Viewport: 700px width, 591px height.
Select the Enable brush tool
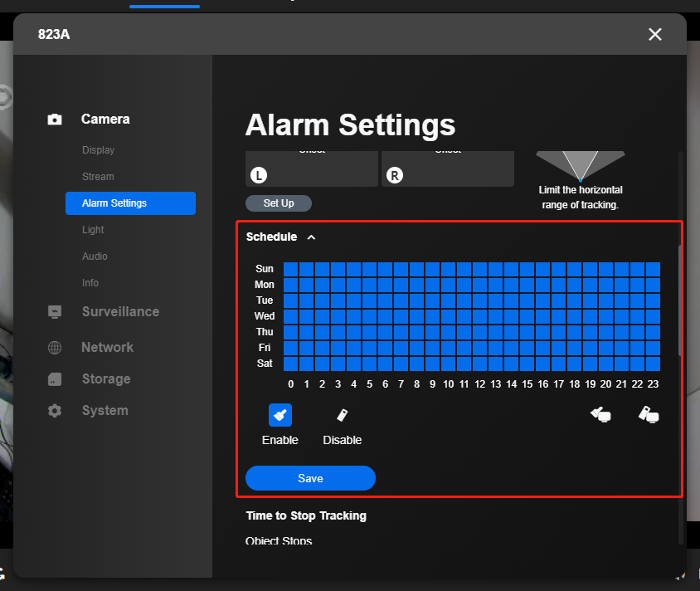tap(280, 415)
